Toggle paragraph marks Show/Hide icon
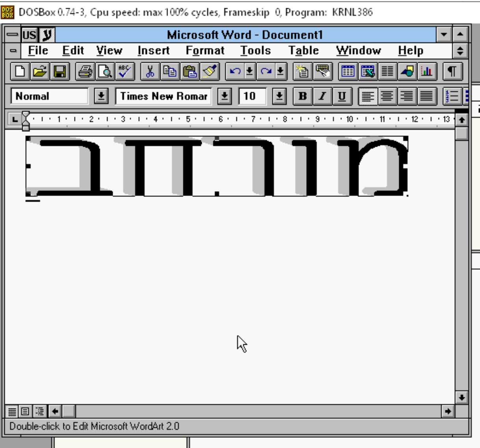Viewport: 480px width, 448px height. pyautogui.click(x=452, y=72)
